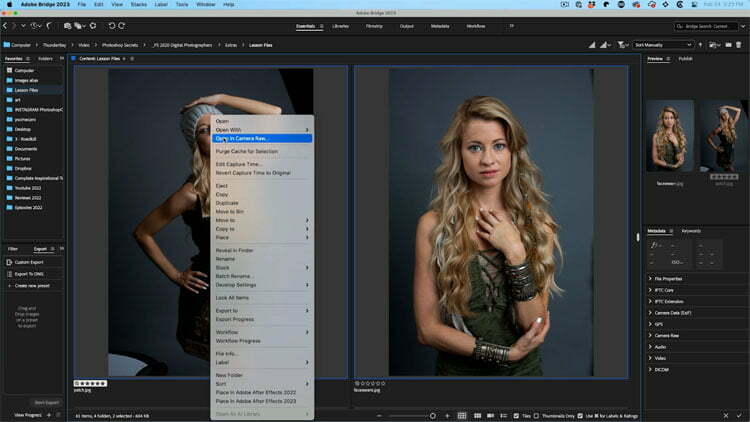The width and height of the screenshot is (750, 422).
Task: Click the rotate 90° counterclockwise icon
Action: click(111, 25)
